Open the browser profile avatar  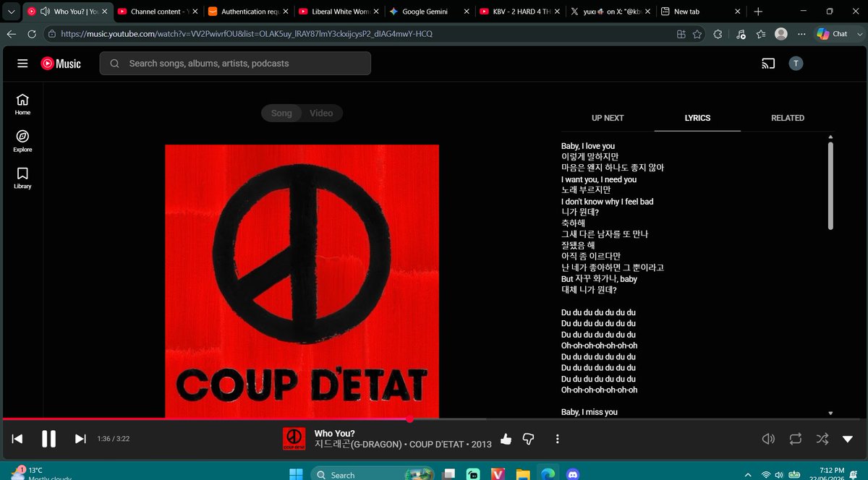(x=781, y=34)
